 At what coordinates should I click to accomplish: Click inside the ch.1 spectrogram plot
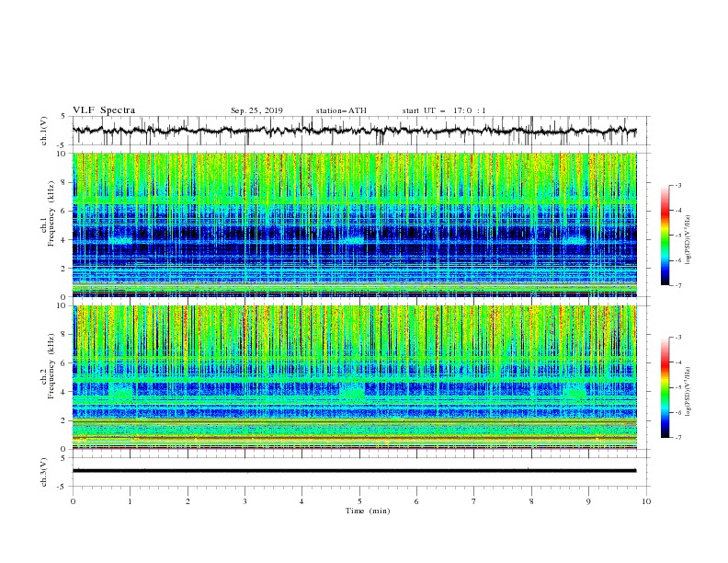click(354, 224)
